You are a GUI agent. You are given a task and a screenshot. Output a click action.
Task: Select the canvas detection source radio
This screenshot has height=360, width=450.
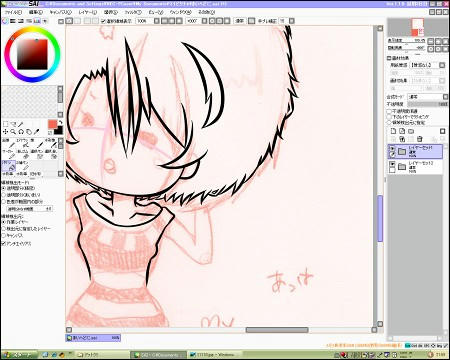click(4, 235)
